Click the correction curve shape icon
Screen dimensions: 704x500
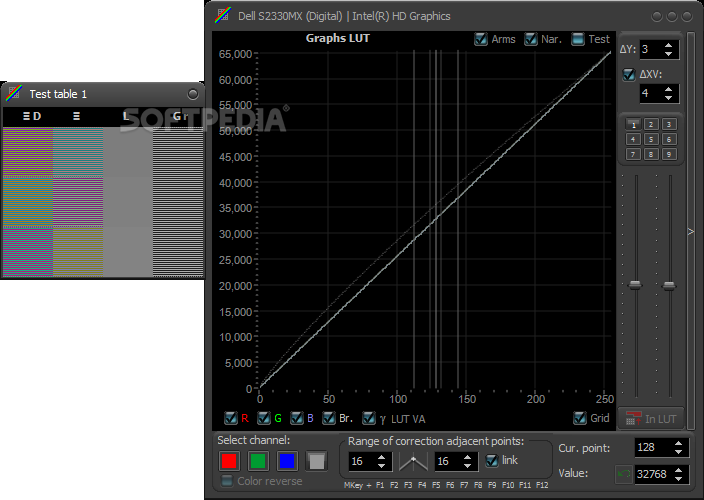[x=413, y=462]
